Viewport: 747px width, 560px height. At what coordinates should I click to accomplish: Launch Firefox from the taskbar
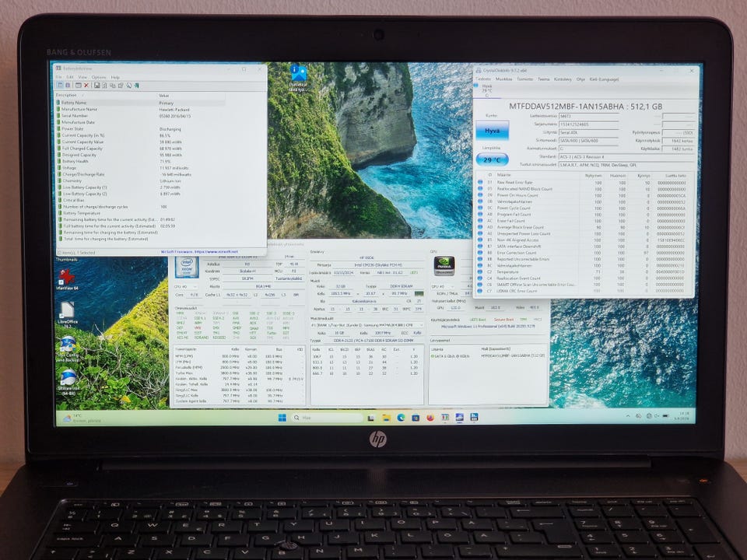(430, 418)
